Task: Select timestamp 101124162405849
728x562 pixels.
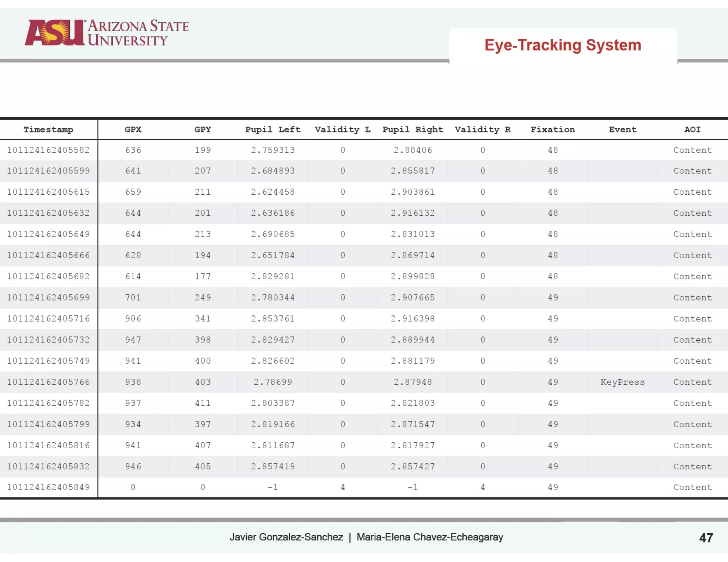Action: click(x=48, y=487)
